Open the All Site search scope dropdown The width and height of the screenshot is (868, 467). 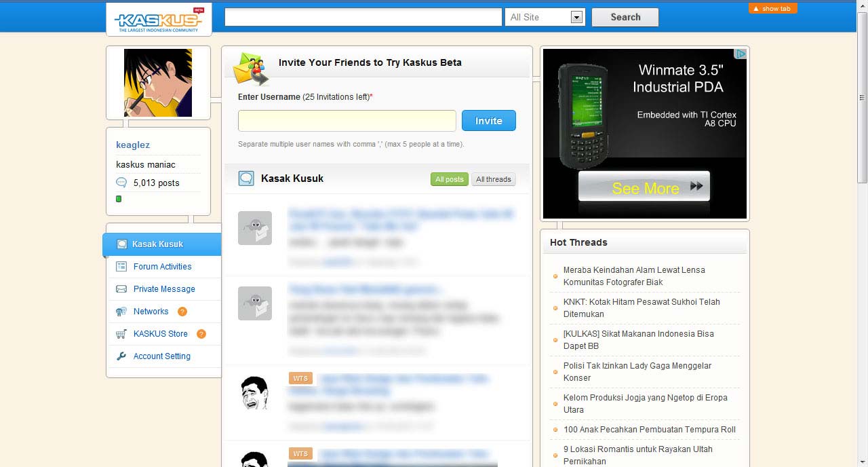coord(545,17)
